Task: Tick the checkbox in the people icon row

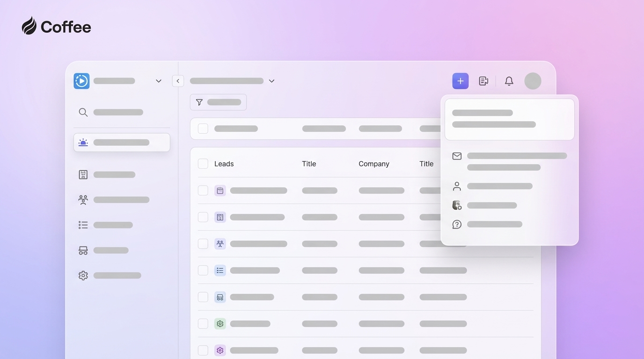Action: 203,244
